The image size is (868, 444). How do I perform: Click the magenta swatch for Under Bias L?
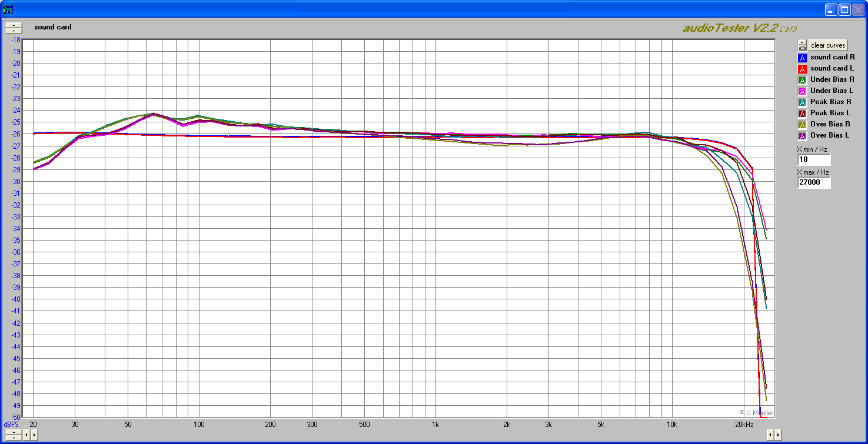point(802,91)
